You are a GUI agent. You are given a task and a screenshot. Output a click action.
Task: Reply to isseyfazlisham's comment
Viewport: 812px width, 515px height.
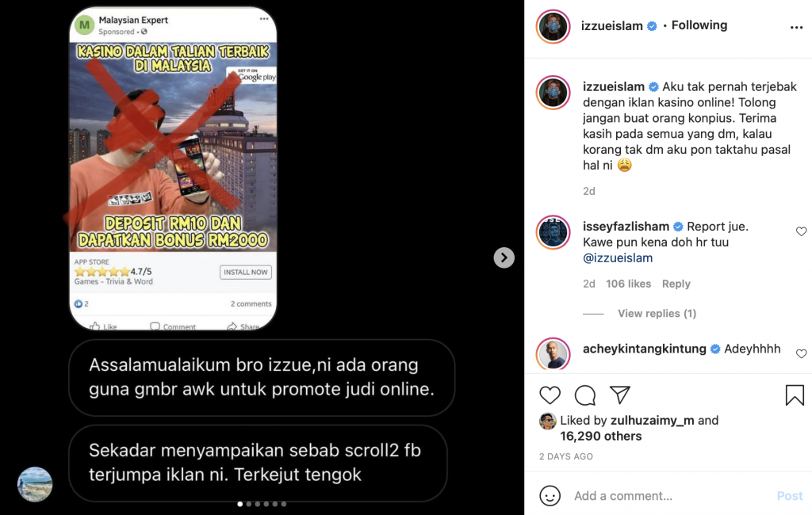pyautogui.click(x=676, y=284)
